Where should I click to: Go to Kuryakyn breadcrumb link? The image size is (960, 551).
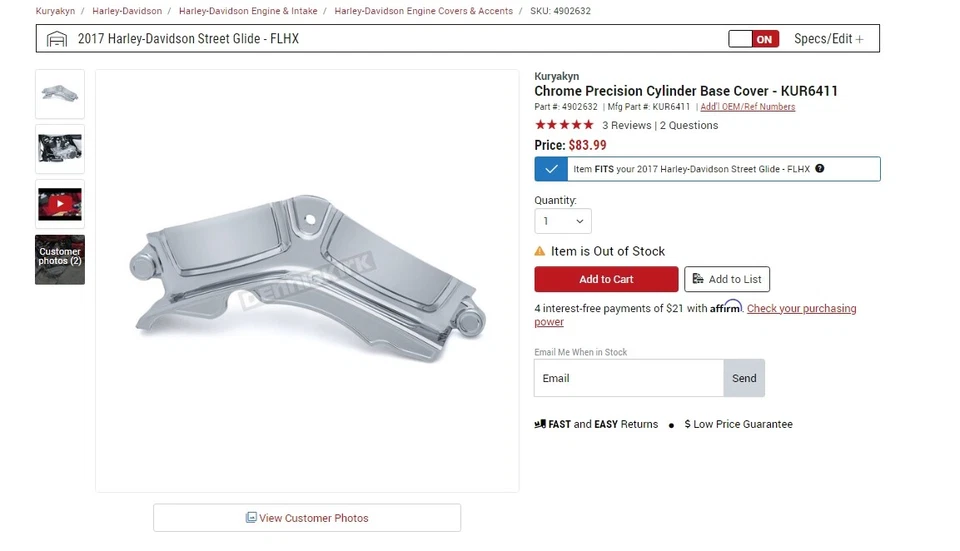55,11
